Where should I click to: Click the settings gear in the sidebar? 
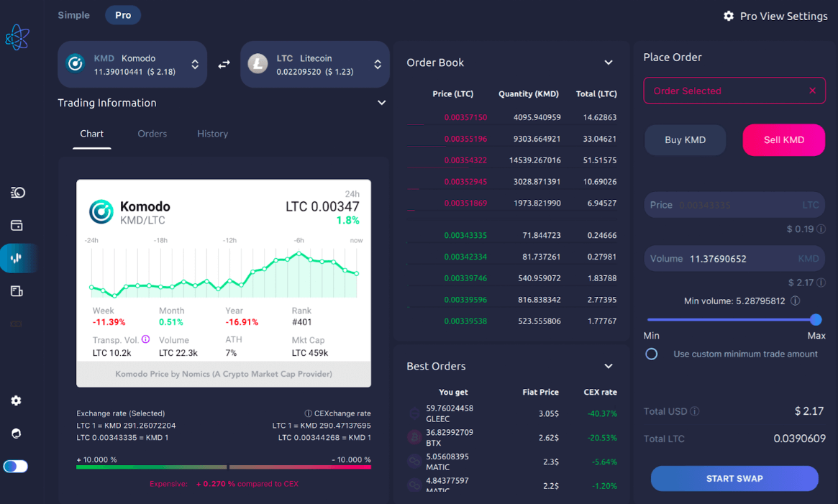[16, 400]
